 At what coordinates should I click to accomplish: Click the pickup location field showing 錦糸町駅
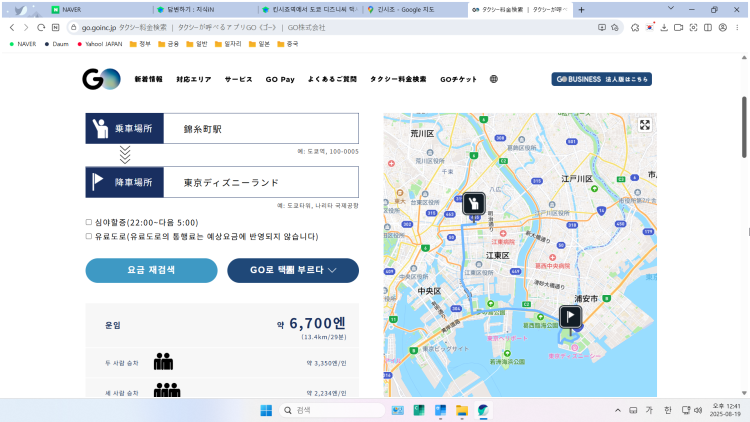point(261,128)
